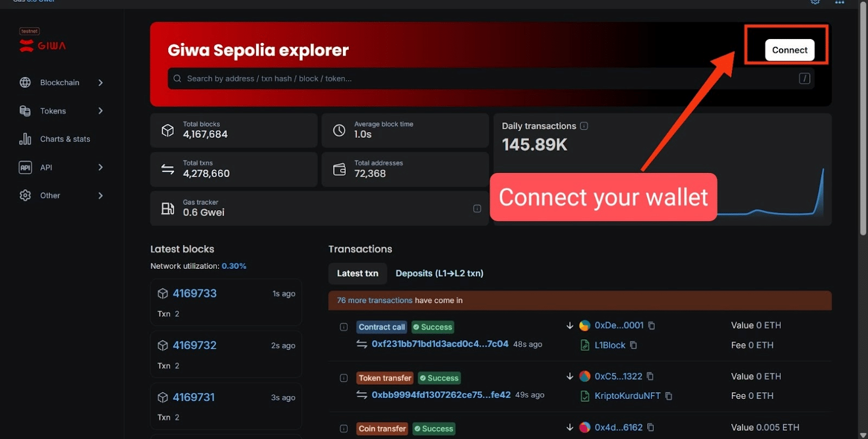Click the search magnifier icon
Viewport: 868px width, 439px height.
coord(177,79)
